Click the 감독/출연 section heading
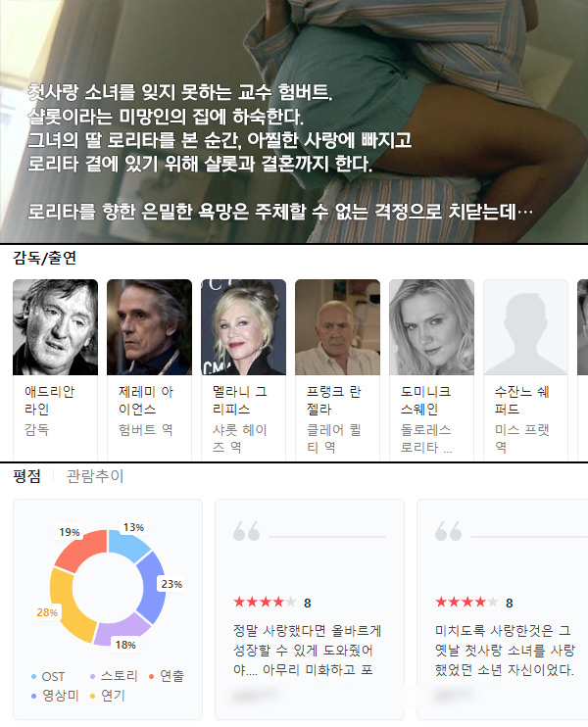This screenshot has height=727, width=588. [x=44, y=258]
